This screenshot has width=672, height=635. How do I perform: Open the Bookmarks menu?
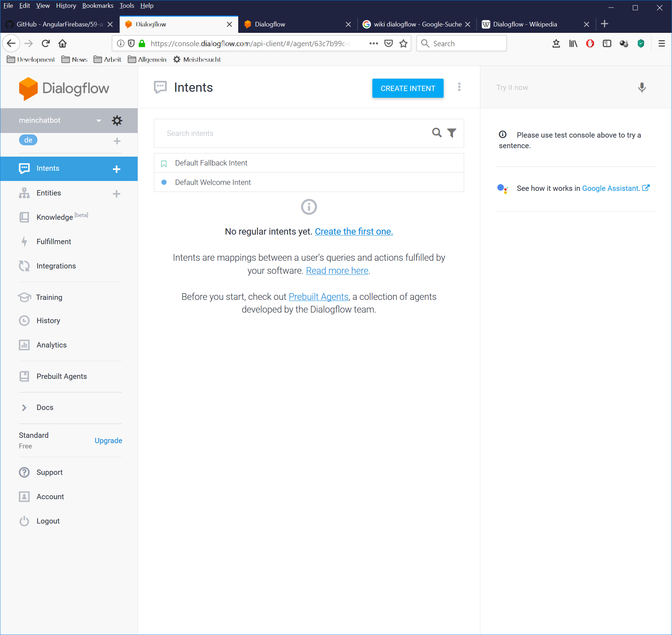98,6
